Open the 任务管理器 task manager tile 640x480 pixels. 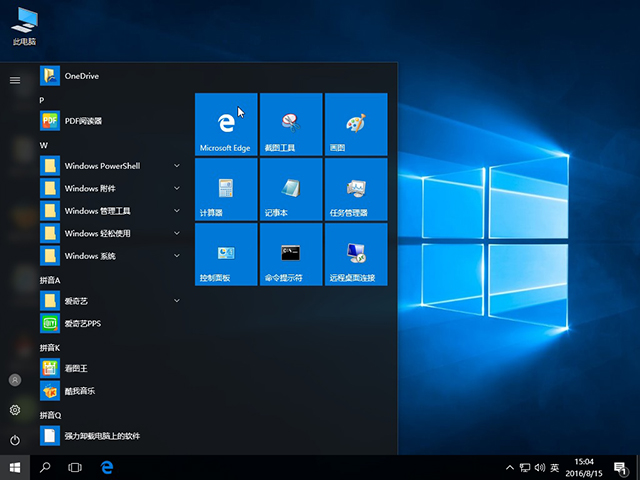click(355, 189)
